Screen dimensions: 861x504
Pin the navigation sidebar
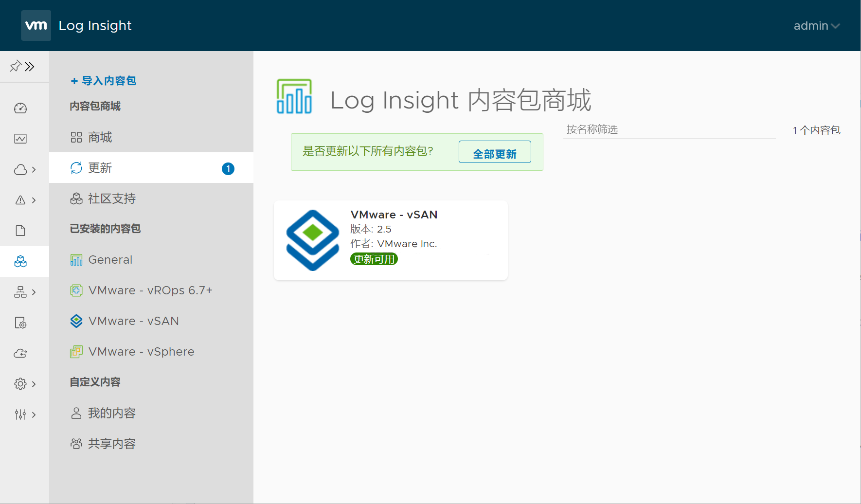16,66
